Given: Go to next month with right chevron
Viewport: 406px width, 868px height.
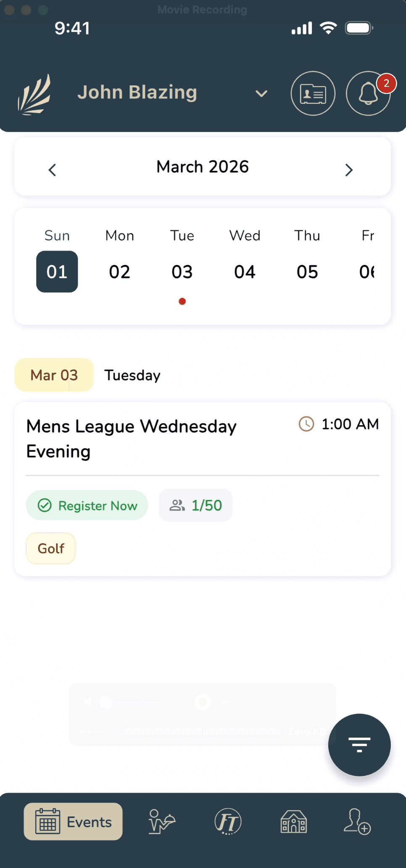Looking at the screenshot, I should point(349,170).
